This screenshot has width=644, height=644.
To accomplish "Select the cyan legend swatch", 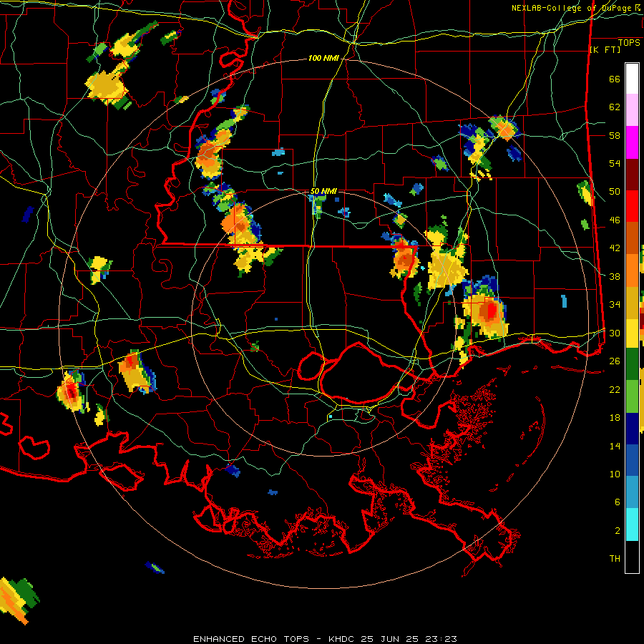I will click(632, 525).
